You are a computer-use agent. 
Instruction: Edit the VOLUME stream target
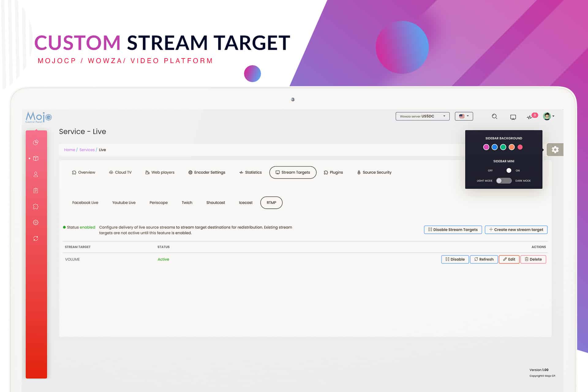point(509,259)
